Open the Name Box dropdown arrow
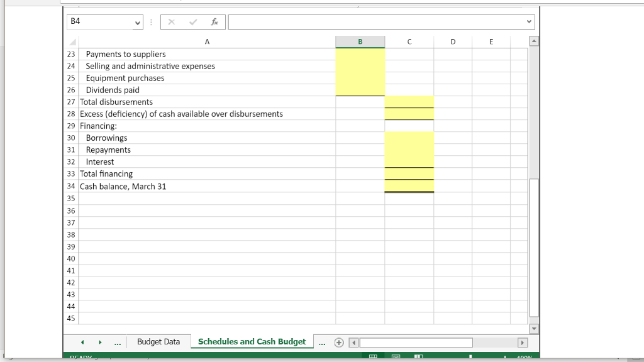Viewport: 644px width, 362px height. click(137, 21)
